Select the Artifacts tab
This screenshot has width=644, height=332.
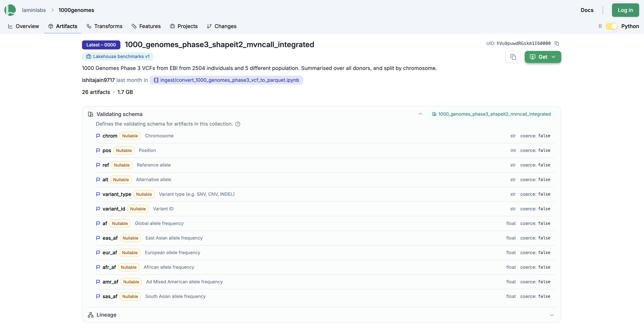click(63, 26)
